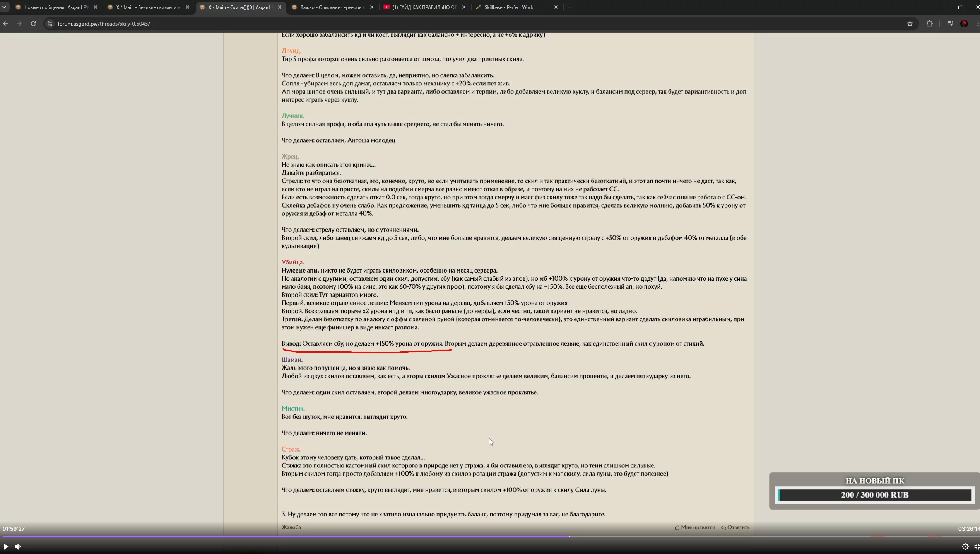The width and height of the screenshot is (980, 554).
Task: Close the YouTube ГАЙД tab
Action: pos(464,7)
